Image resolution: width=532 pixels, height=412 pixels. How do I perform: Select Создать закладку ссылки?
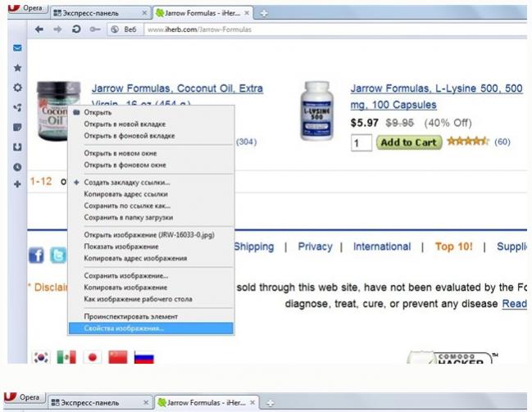point(151,183)
